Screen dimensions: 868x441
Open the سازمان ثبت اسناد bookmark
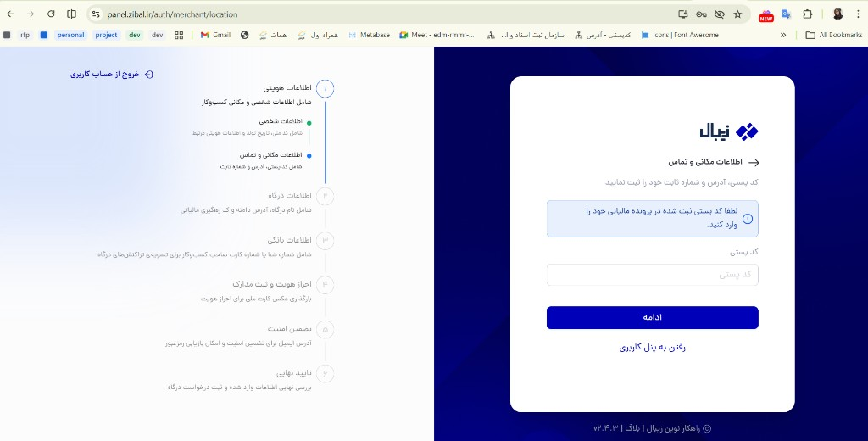pyautogui.click(x=526, y=35)
